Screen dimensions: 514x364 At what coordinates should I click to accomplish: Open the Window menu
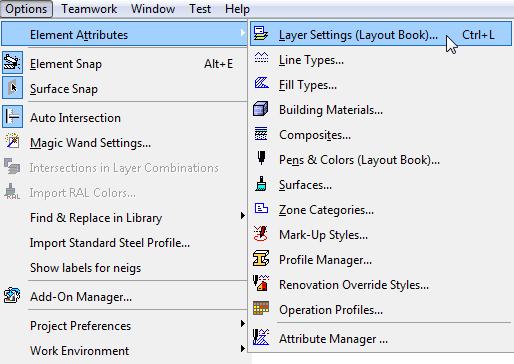pos(153,9)
